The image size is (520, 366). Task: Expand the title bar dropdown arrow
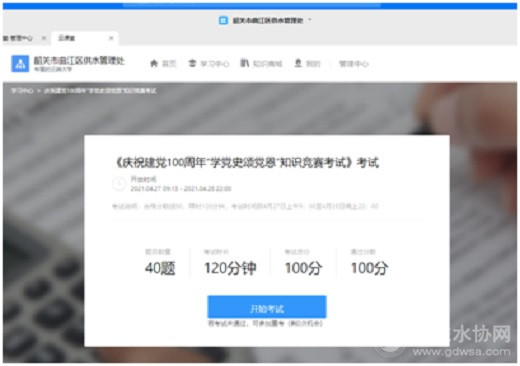[310, 20]
